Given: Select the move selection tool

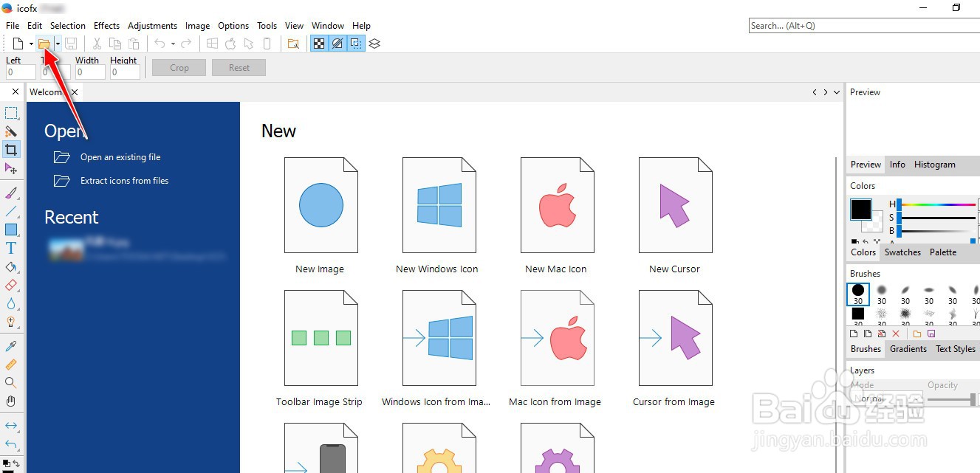Looking at the screenshot, I should click(11, 169).
